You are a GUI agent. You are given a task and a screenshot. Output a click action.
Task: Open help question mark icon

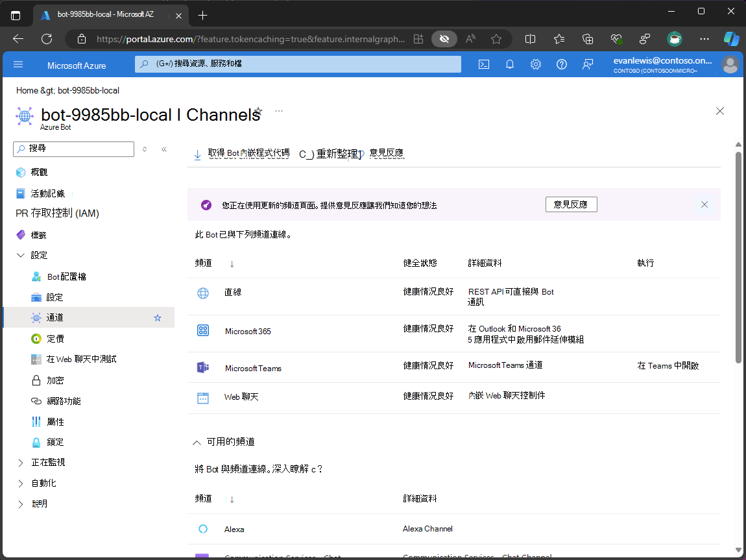tap(561, 64)
